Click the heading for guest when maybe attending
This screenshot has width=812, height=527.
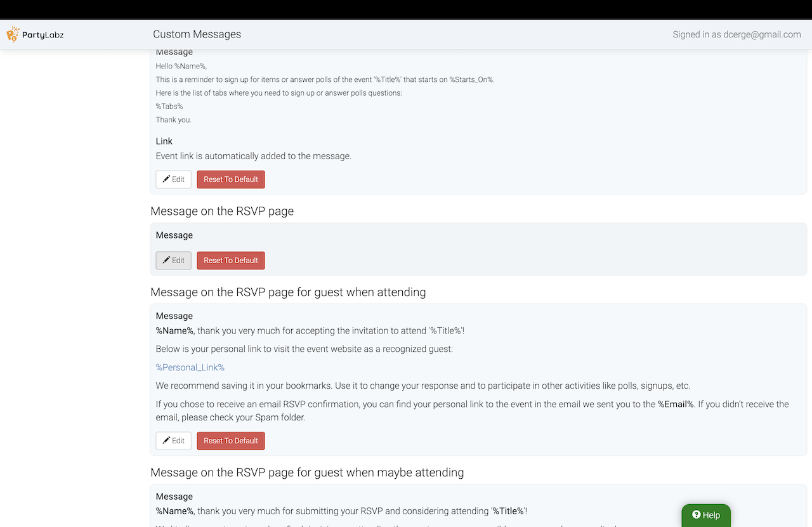[x=307, y=472]
